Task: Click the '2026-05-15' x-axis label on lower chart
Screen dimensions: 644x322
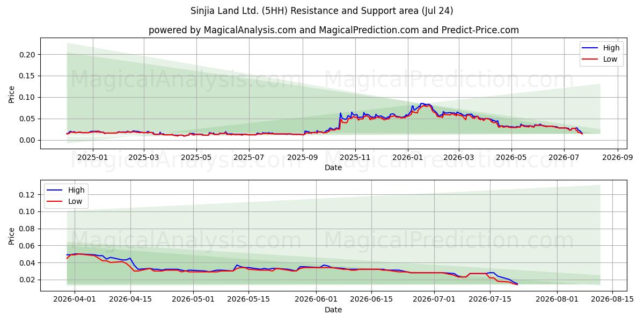Action: 248,299
